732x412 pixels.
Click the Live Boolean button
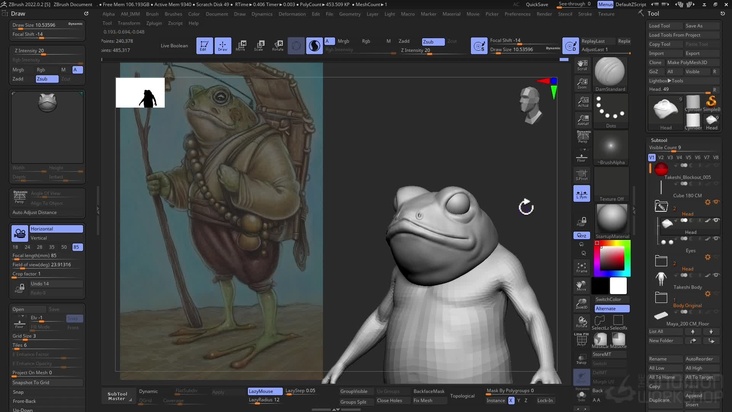pos(174,46)
